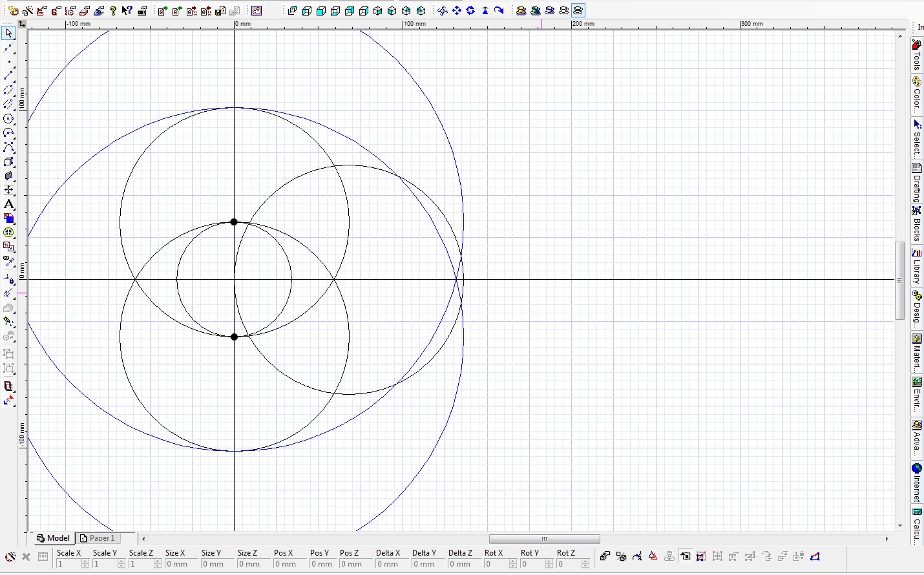The width and height of the screenshot is (924, 575).
Task: Select the arrow Select tool
Action: coord(8,33)
